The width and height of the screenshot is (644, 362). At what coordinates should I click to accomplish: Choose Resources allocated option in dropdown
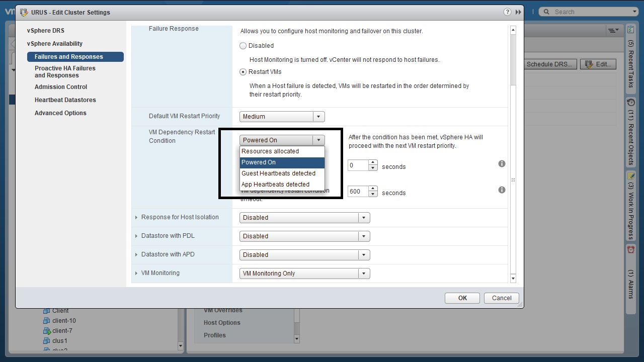270,151
